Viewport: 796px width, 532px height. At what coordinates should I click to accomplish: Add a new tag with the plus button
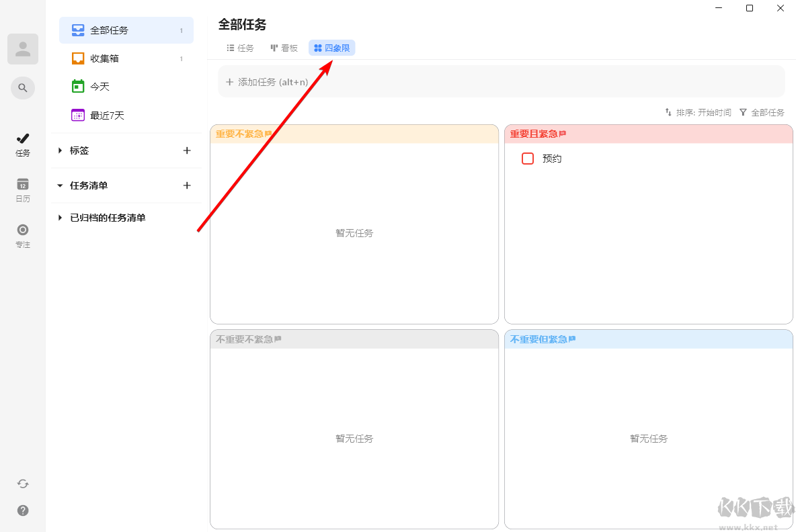pos(187,150)
